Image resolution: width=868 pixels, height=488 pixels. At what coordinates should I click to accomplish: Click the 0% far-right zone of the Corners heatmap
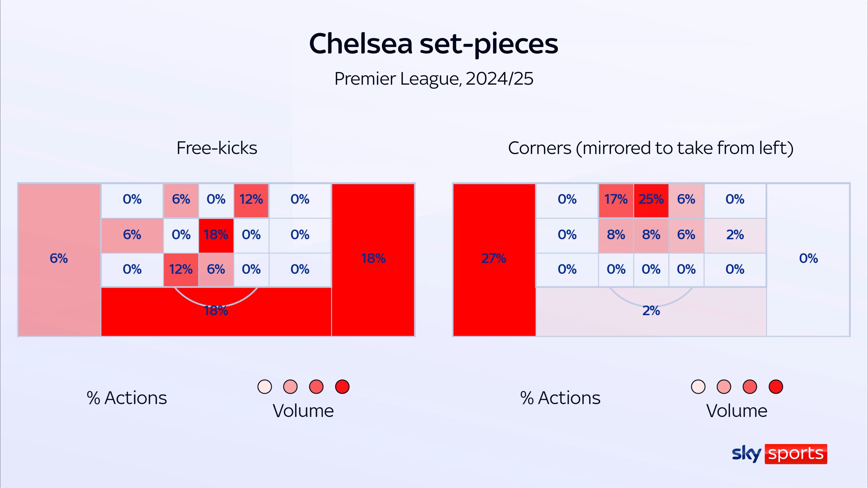[x=808, y=259]
